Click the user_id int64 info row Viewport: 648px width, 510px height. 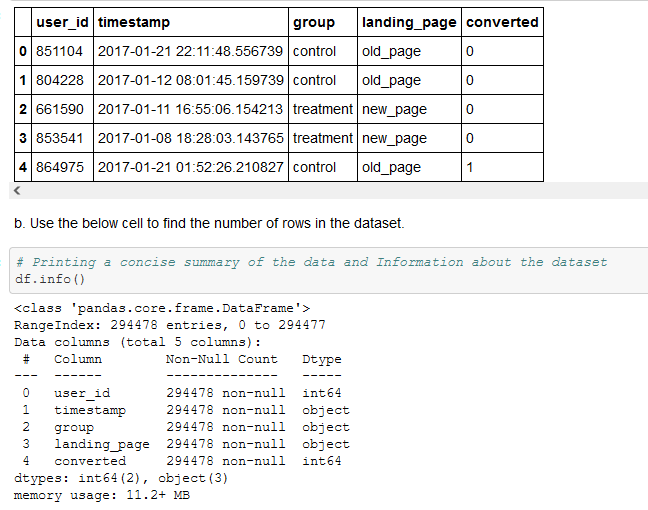[x=182, y=393]
